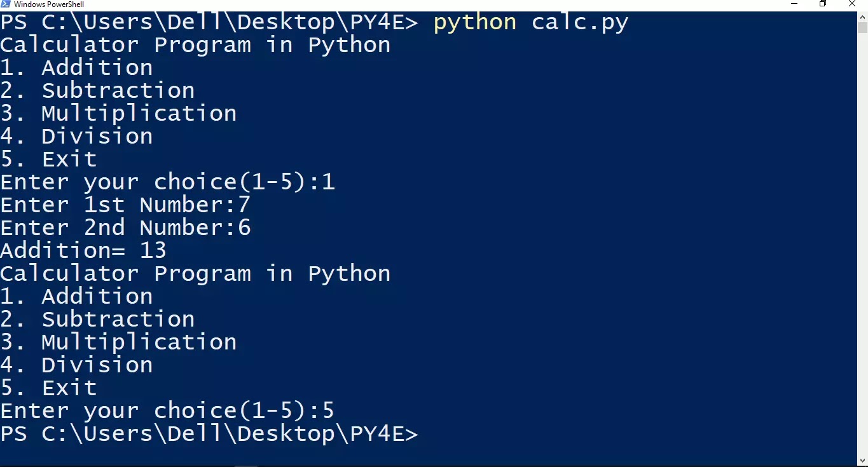Click the 'Enter 2nd Number:6' line
The height and width of the screenshot is (467, 868).
point(125,227)
